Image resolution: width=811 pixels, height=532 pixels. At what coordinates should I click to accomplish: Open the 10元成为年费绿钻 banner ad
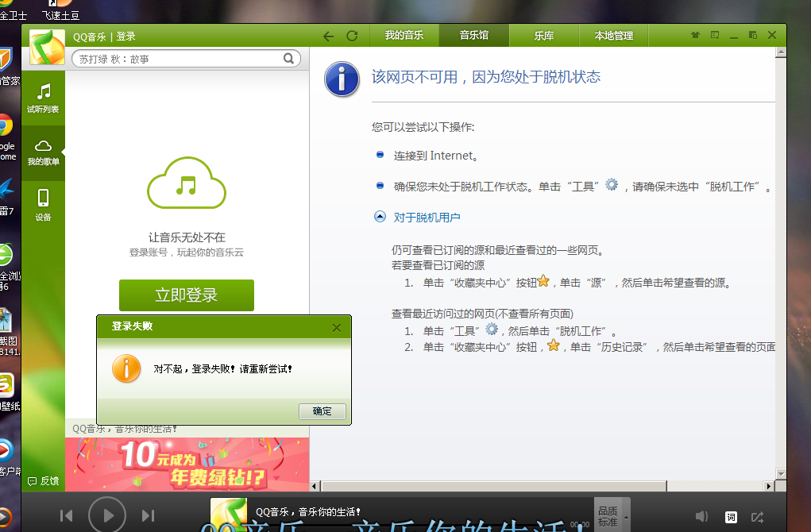point(187,465)
